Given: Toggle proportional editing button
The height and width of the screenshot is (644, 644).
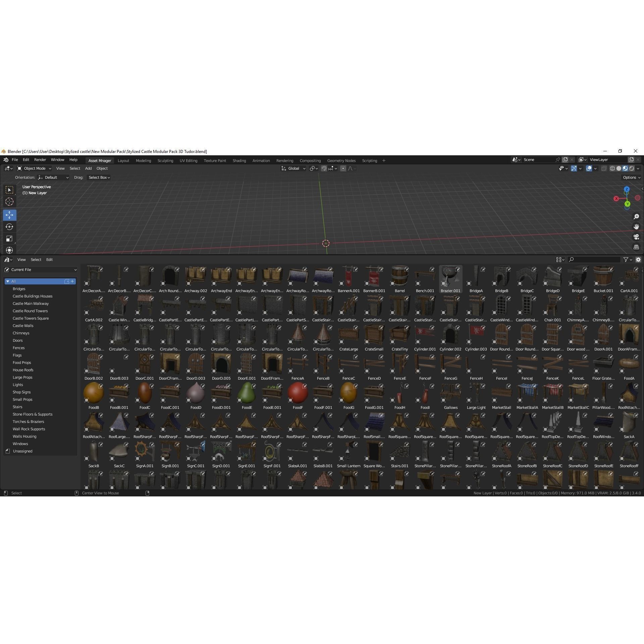Looking at the screenshot, I should click(x=343, y=168).
